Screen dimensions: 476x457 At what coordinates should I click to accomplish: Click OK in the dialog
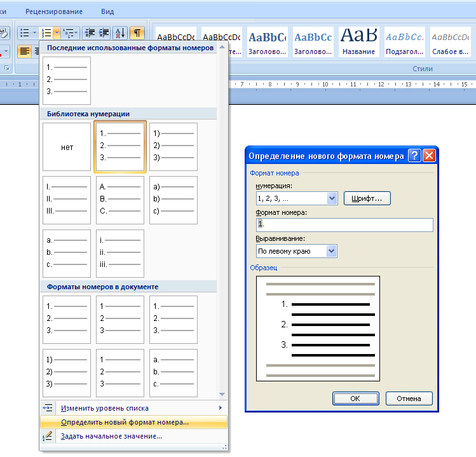click(x=355, y=399)
